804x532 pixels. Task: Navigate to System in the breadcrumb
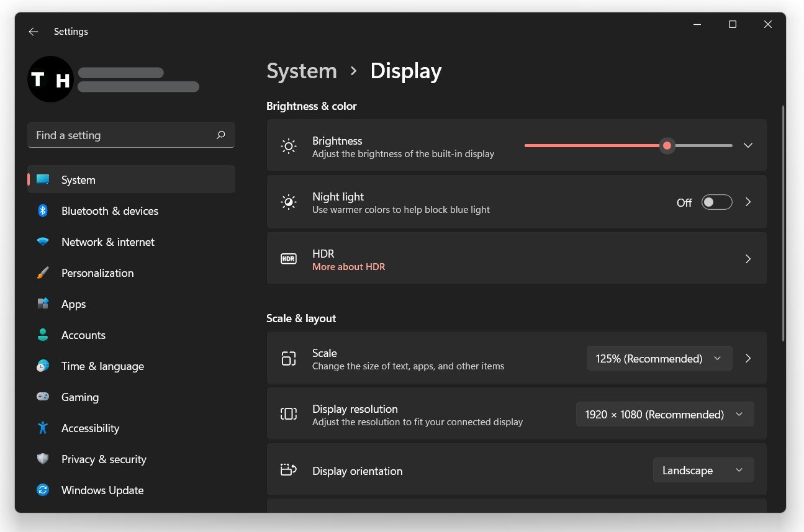click(302, 71)
